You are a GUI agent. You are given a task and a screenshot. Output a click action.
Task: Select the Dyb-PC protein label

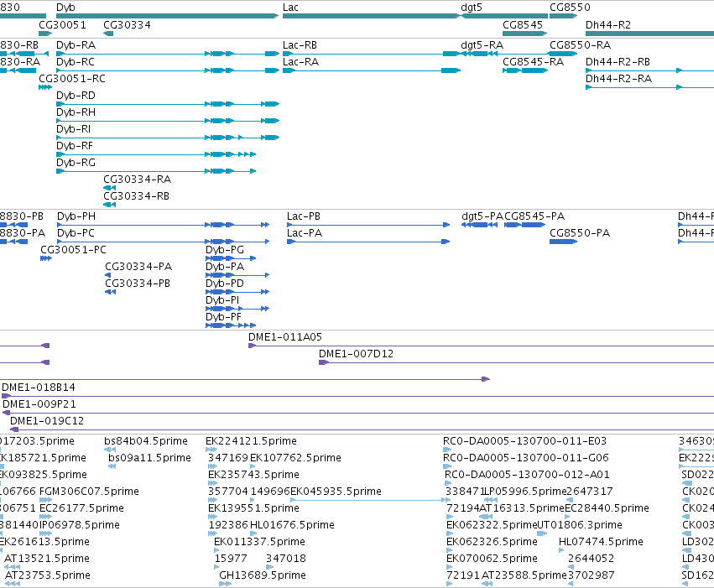pos(76,233)
